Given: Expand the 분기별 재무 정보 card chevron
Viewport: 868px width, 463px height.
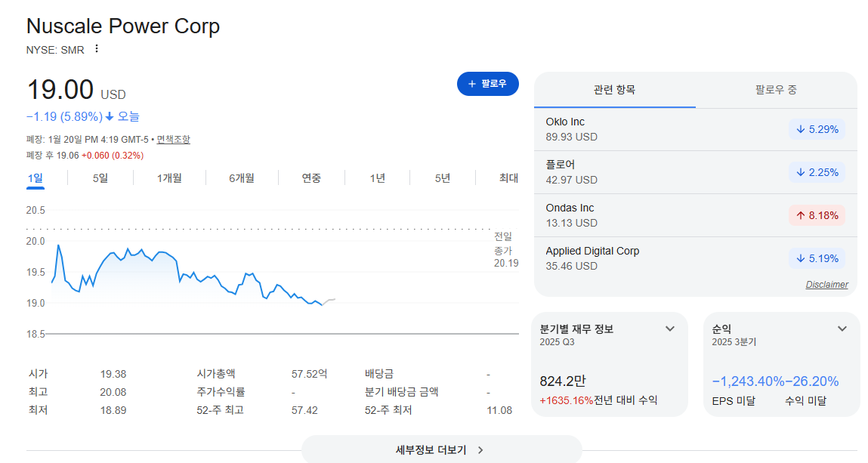Looking at the screenshot, I should point(670,329).
